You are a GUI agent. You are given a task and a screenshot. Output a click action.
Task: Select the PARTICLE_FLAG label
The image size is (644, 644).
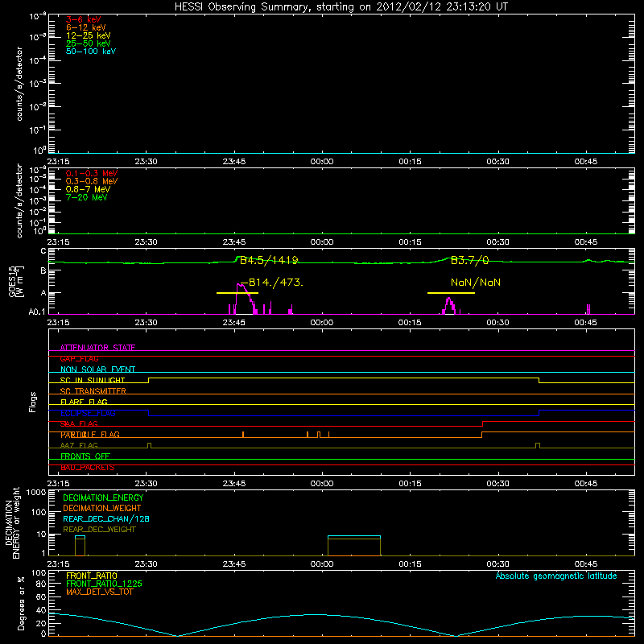90,435
